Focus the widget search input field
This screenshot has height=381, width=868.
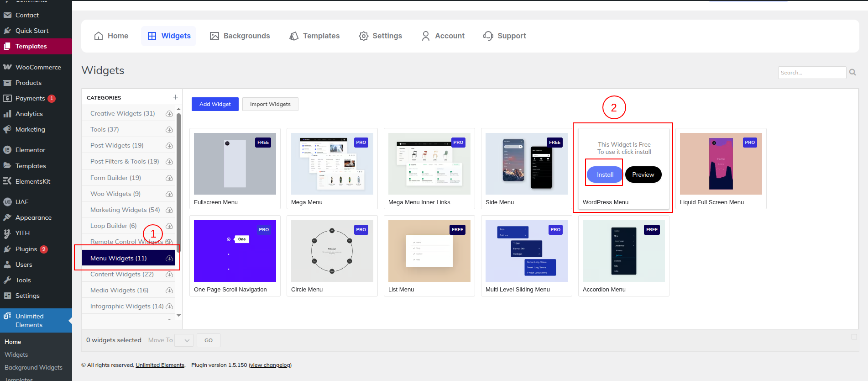[811, 73]
